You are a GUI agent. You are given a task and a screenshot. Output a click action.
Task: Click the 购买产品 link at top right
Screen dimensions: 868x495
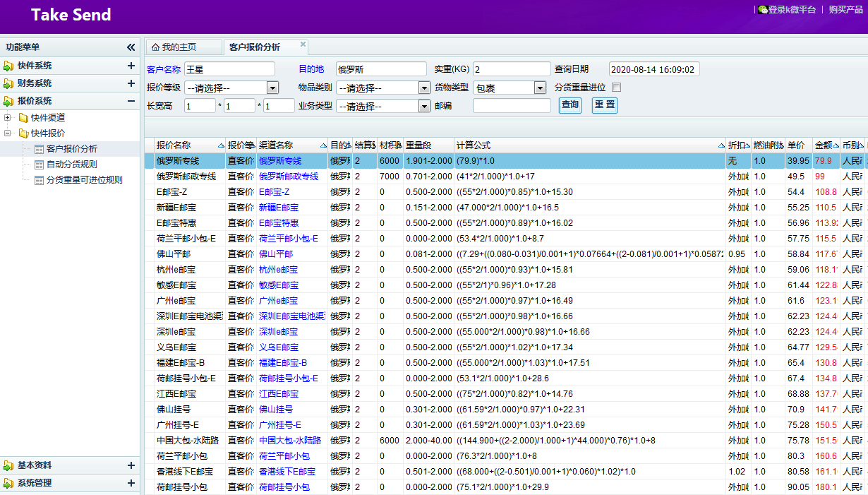847,10
